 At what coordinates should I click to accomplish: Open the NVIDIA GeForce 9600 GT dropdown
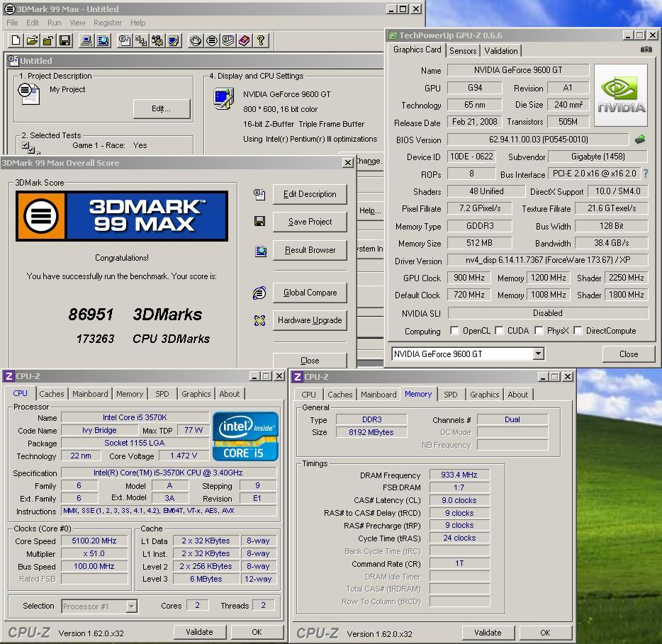coord(538,354)
